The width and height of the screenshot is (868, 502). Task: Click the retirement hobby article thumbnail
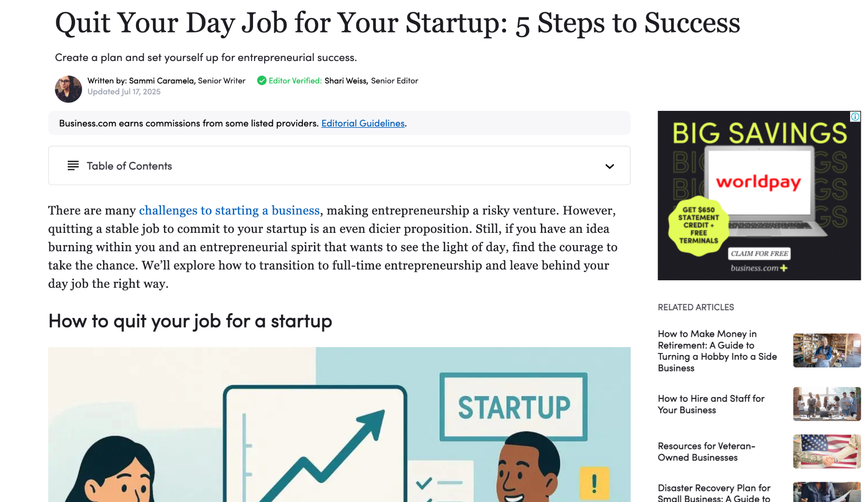click(x=826, y=350)
